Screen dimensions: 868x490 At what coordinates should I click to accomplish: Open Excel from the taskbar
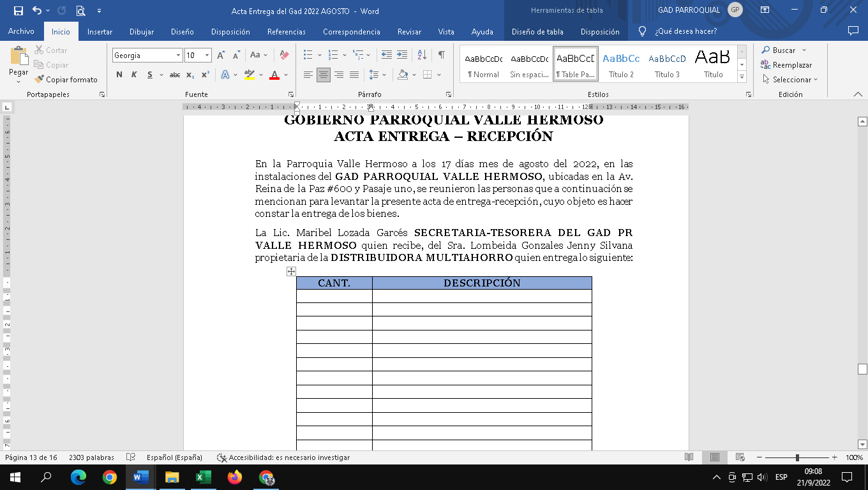203,477
